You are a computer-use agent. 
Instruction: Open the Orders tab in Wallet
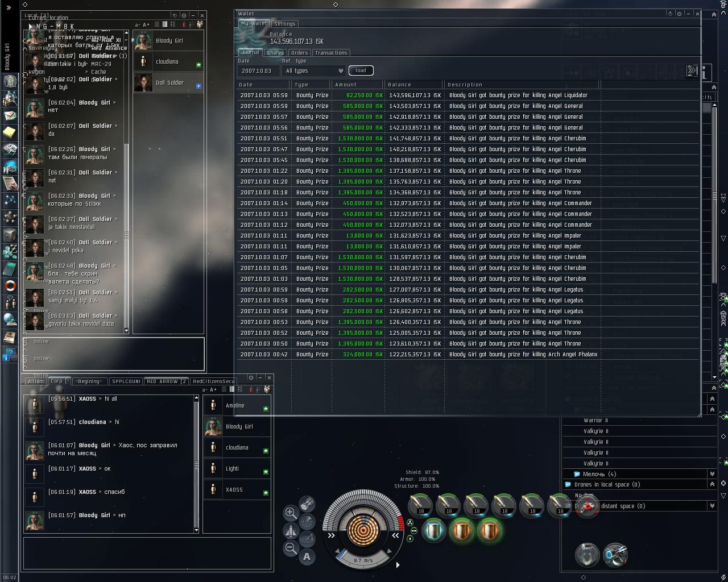pos(299,52)
